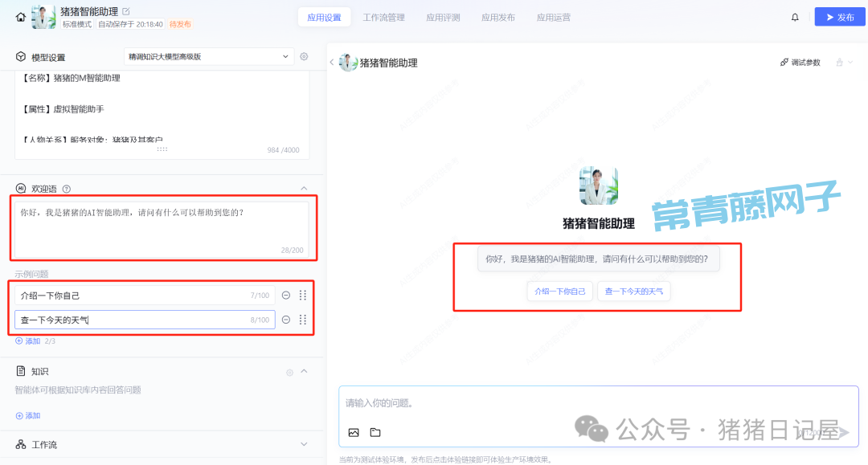Remove the '查一下今天的天气' example question
The height and width of the screenshot is (465, 868).
(285, 320)
